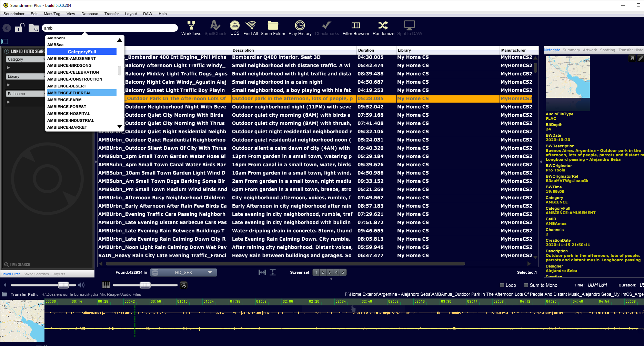Image resolution: width=644 pixels, height=346 pixels.
Task: Enable the Loop checkbox
Action: (x=502, y=285)
